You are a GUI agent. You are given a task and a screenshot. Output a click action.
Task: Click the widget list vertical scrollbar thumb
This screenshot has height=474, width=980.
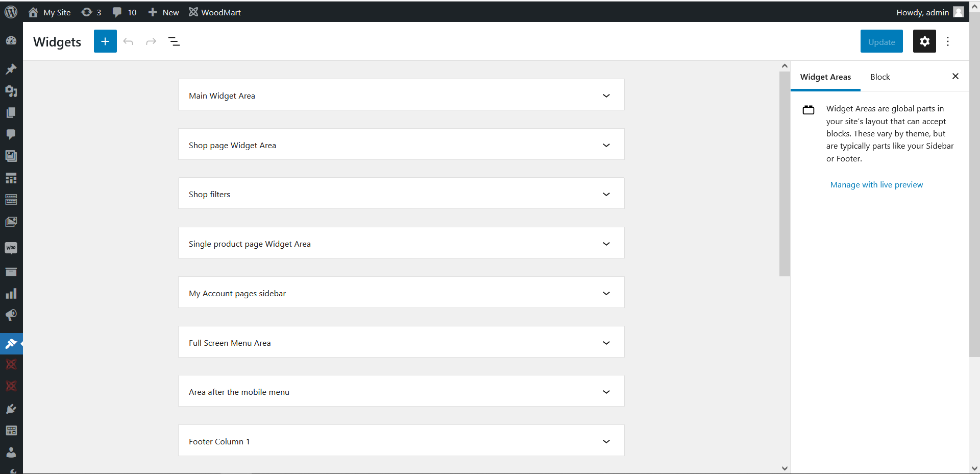[x=785, y=174]
